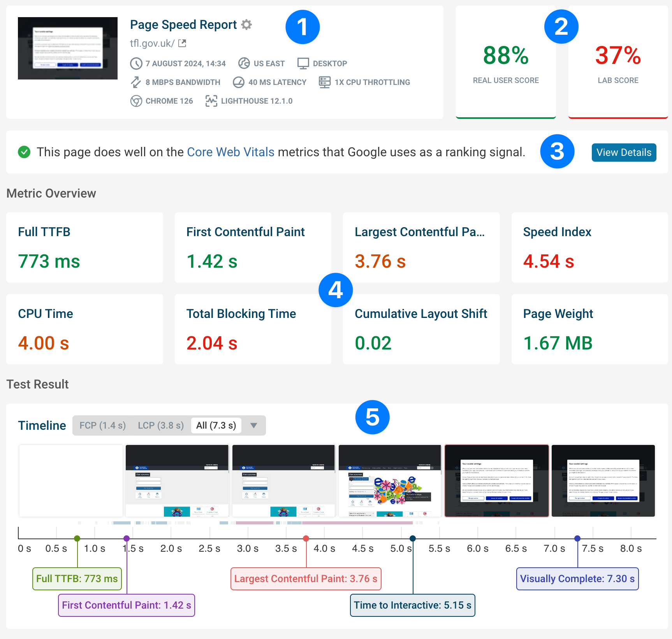
Task: Click the 'LIGHTHOUSE 12.1.0' text
Action: (257, 101)
